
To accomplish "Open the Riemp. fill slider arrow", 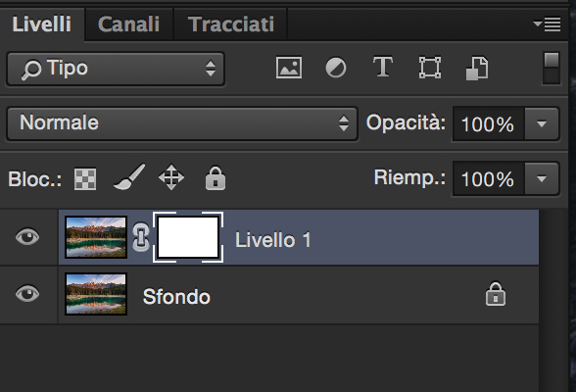I will (542, 178).
